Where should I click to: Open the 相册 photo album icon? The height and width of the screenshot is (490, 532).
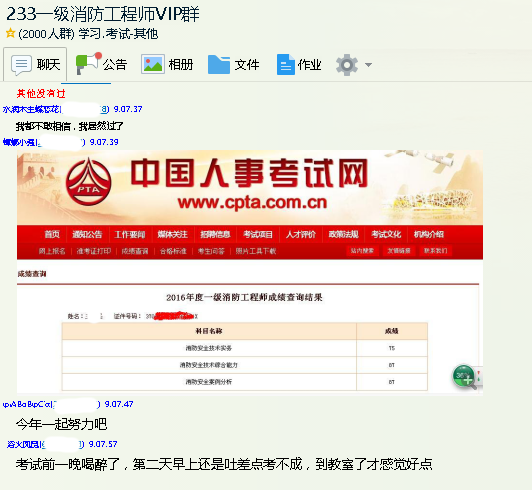153,64
